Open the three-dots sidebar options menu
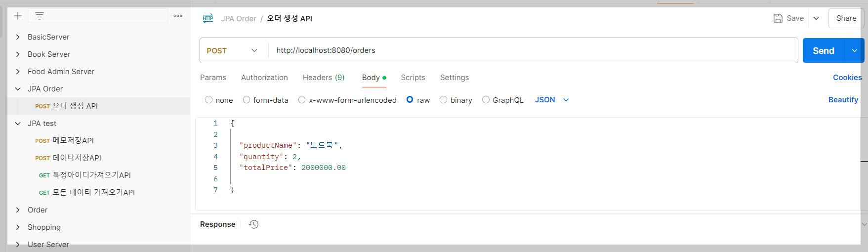 click(178, 16)
